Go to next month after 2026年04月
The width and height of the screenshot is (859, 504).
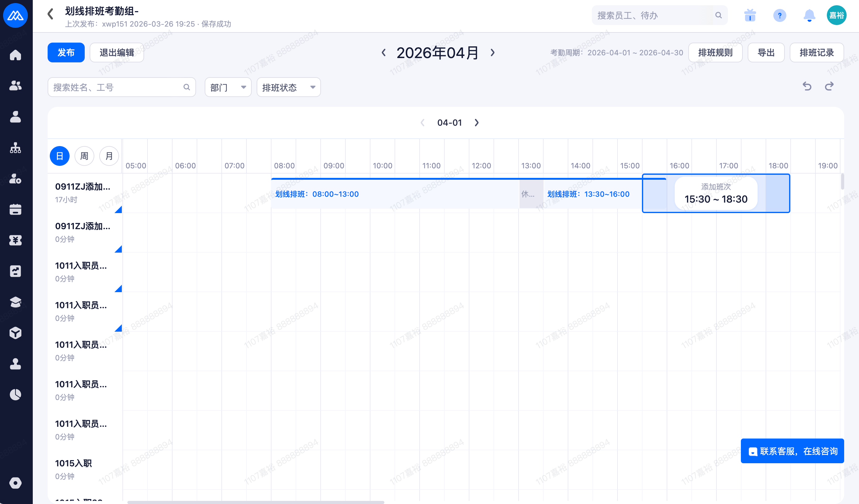(x=492, y=52)
